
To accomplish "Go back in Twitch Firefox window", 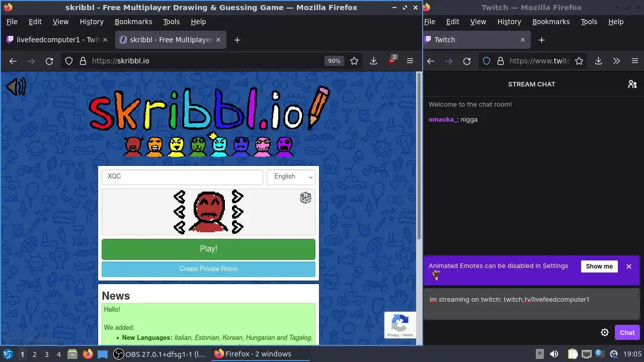I will (431, 61).
